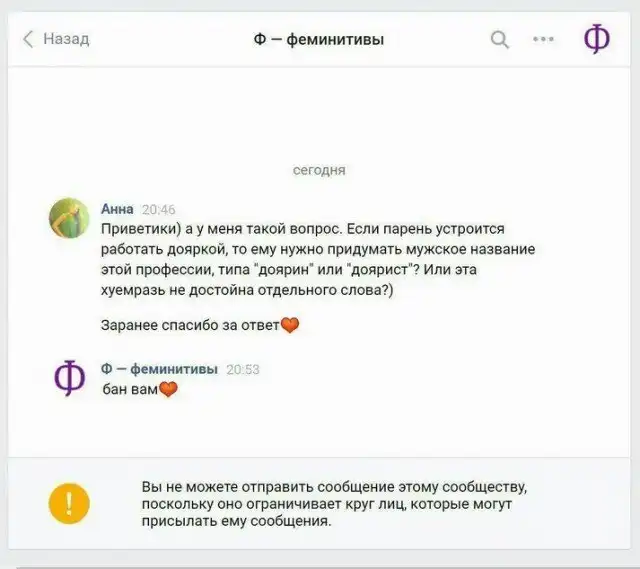The height and width of the screenshot is (569, 640).
Task: Click the 20:53 reply timestamp
Action: (x=243, y=369)
